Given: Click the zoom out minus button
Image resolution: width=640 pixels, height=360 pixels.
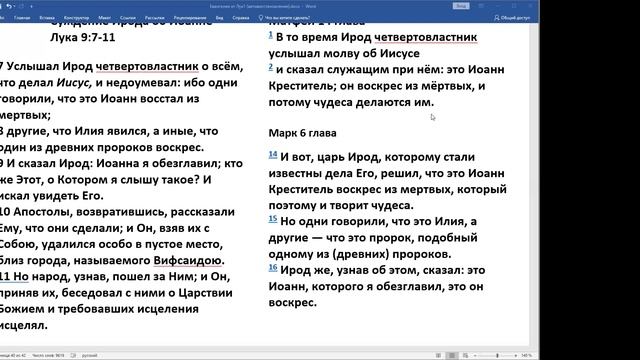Looking at the screenshot, I should (x=475, y=356).
